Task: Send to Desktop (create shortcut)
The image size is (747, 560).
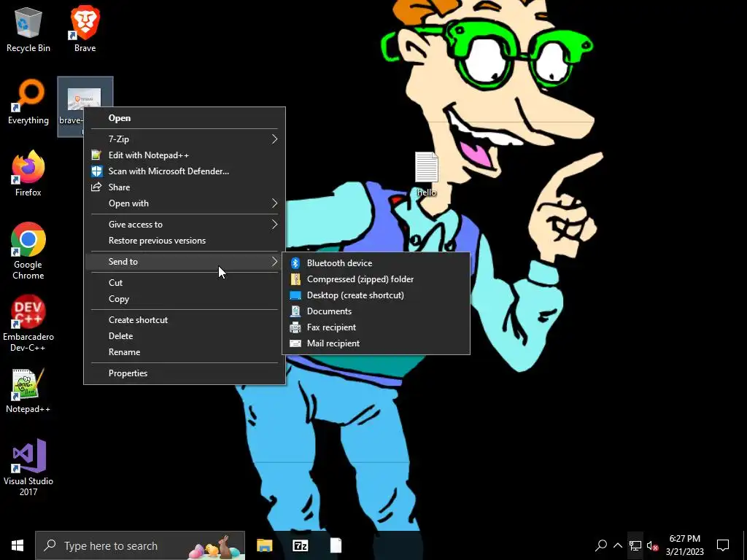Action: click(x=376, y=295)
